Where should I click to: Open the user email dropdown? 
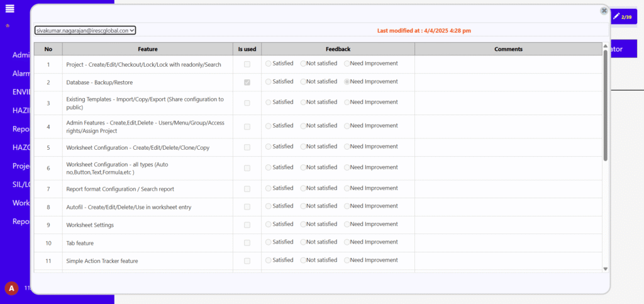pos(86,30)
